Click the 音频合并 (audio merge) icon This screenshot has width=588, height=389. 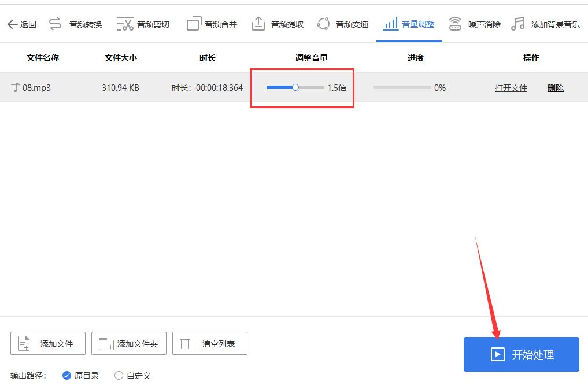click(194, 23)
